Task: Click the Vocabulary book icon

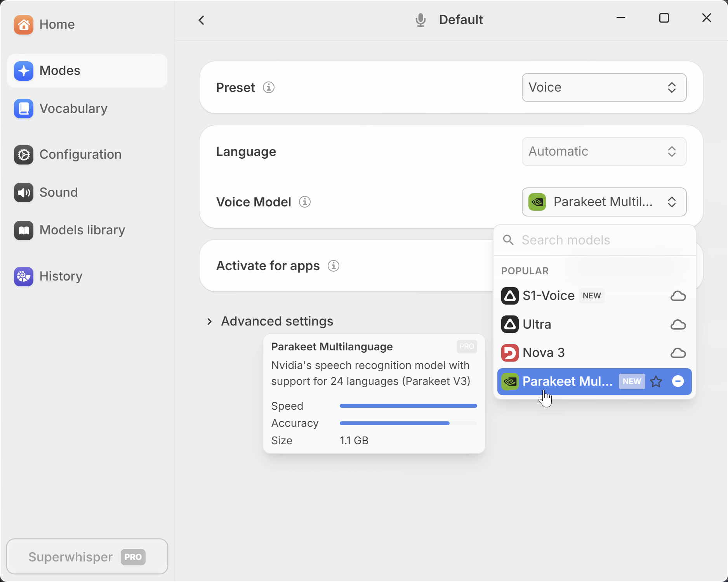Action: point(24,109)
